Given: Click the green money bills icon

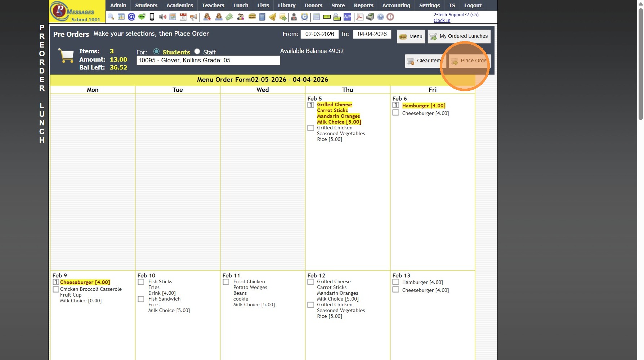Looking at the screenshot, I should pyautogui.click(x=229, y=17).
